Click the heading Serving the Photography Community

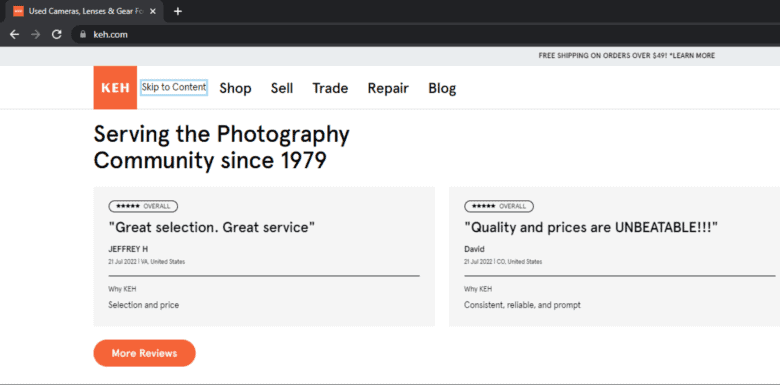click(x=221, y=147)
